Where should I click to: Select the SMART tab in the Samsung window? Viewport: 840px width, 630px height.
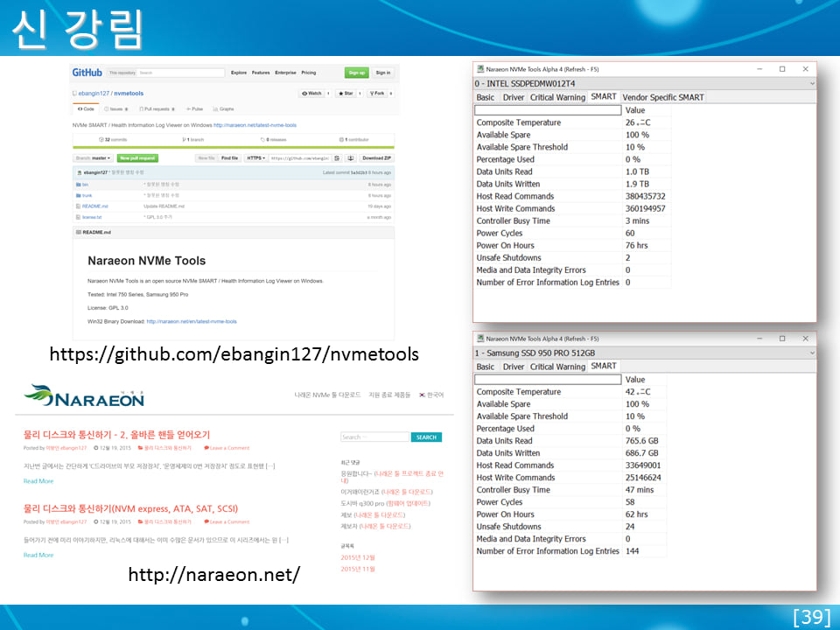604,366
